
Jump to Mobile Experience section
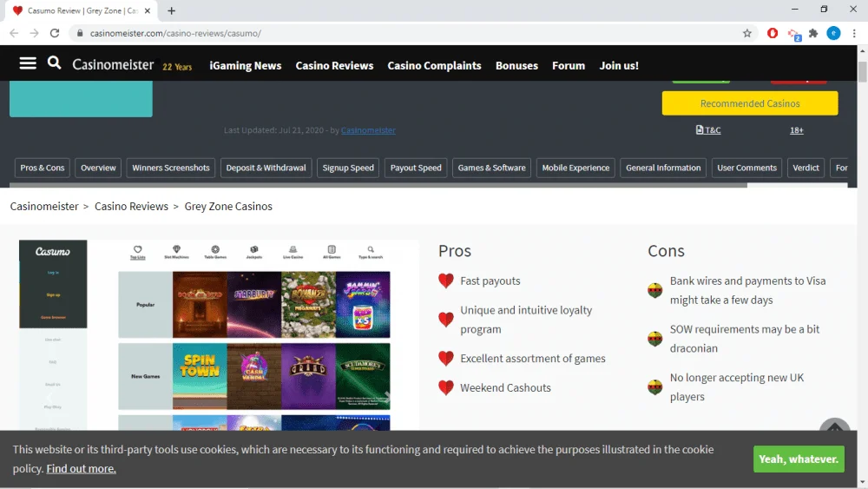(x=575, y=168)
